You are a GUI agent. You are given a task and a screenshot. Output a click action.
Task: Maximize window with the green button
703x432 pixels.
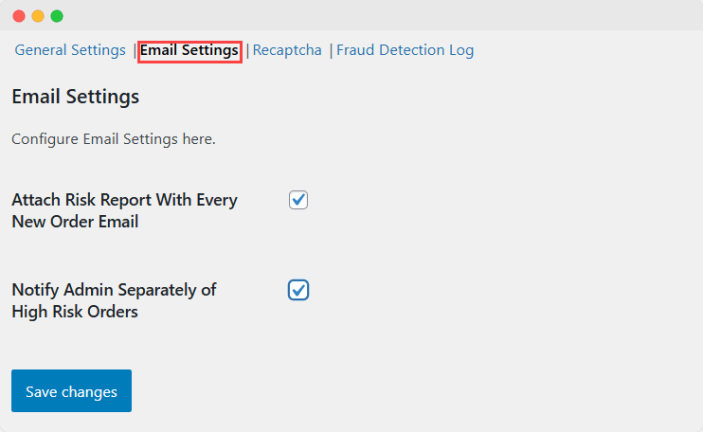(x=57, y=16)
